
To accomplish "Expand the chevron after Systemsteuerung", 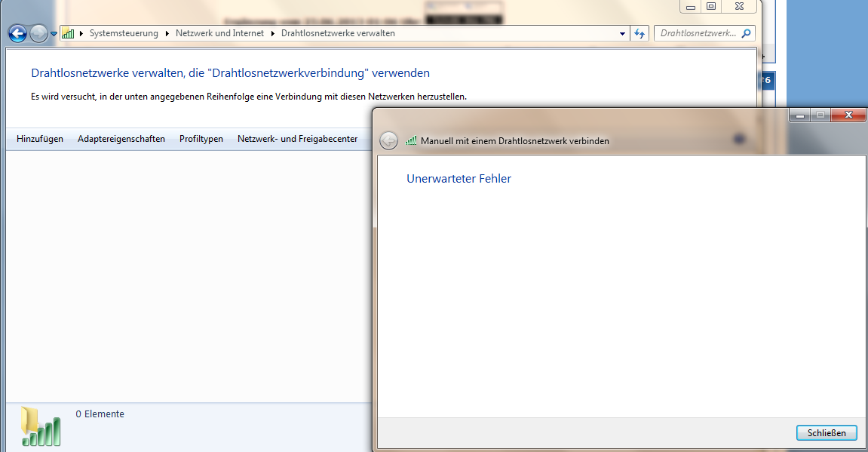I will (x=167, y=33).
